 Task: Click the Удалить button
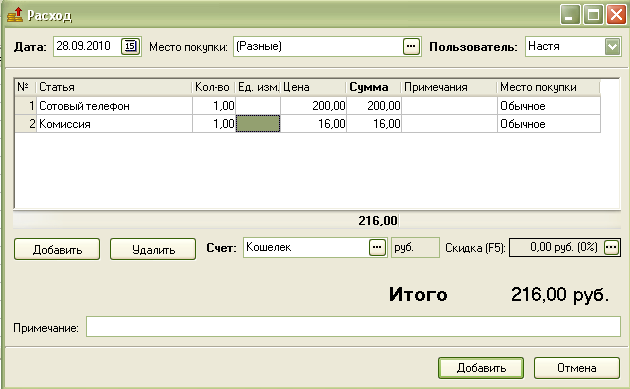pos(153,249)
